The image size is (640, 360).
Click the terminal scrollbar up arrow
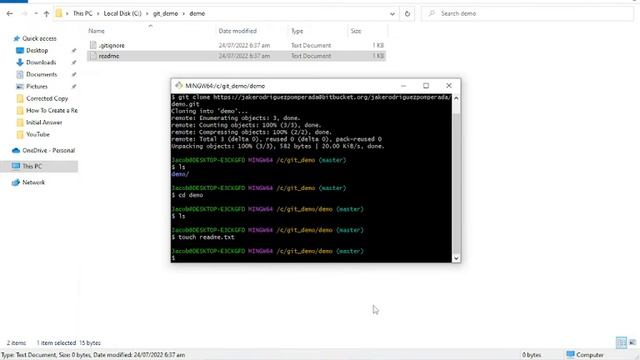click(x=456, y=98)
